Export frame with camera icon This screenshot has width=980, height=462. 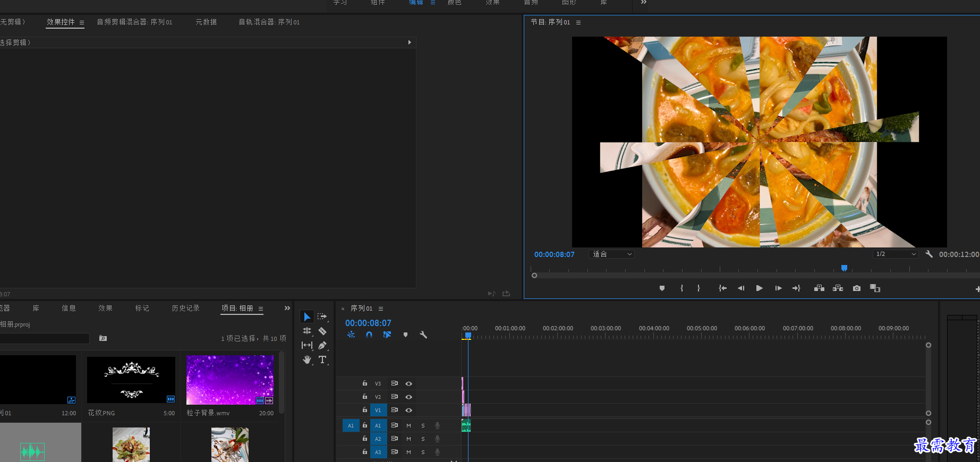tap(857, 288)
